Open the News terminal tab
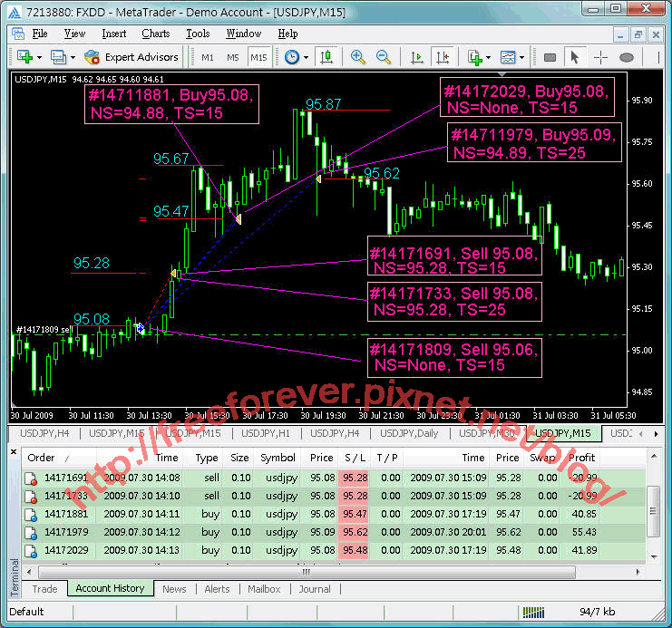Image resolution: width=672 pixels, height=628 pixels. click(x=174, y=589)
